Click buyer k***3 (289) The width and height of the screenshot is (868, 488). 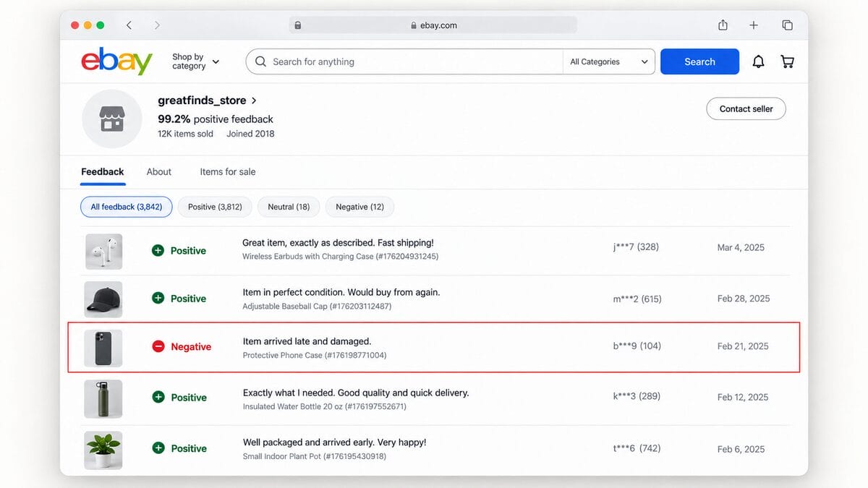coord(637,396)
